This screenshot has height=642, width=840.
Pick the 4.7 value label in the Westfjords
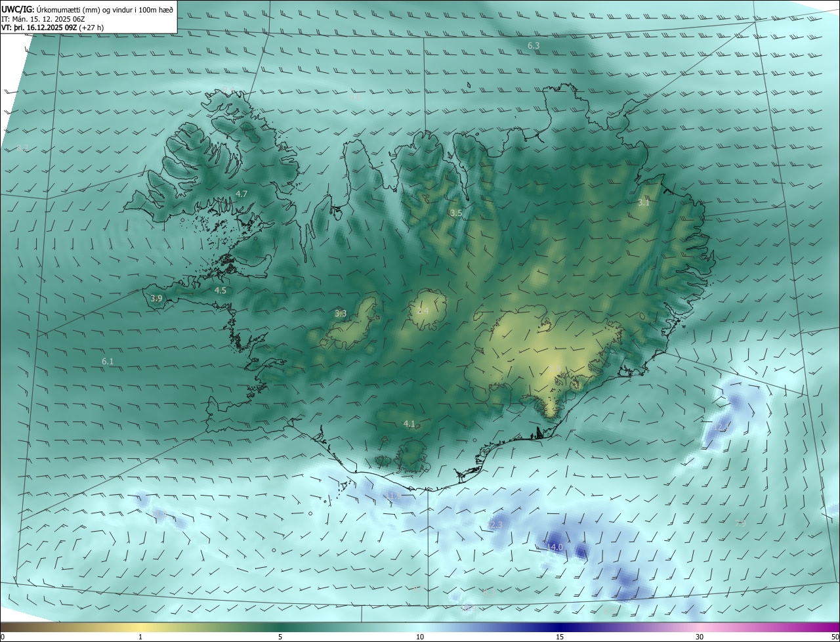click(x=241, y=194)
